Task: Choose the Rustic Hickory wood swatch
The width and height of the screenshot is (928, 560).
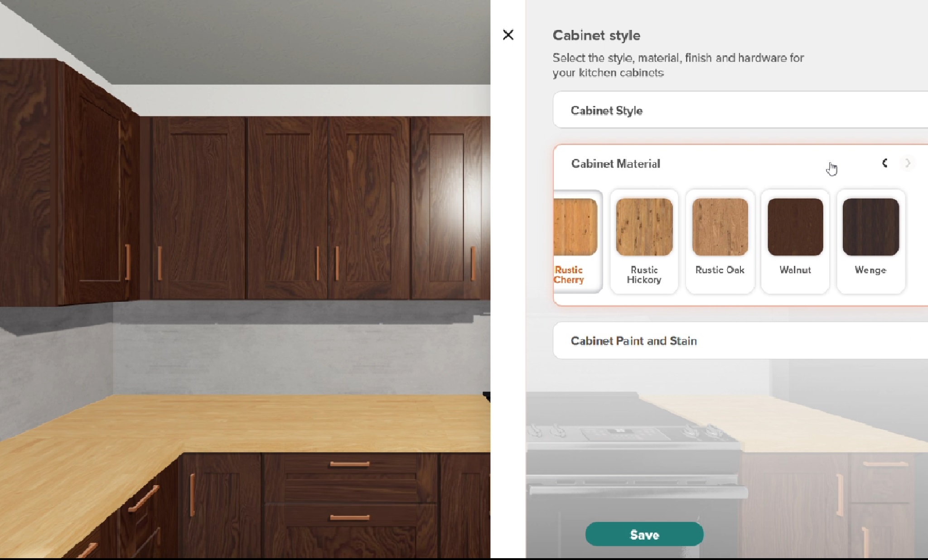Action: 644,241
